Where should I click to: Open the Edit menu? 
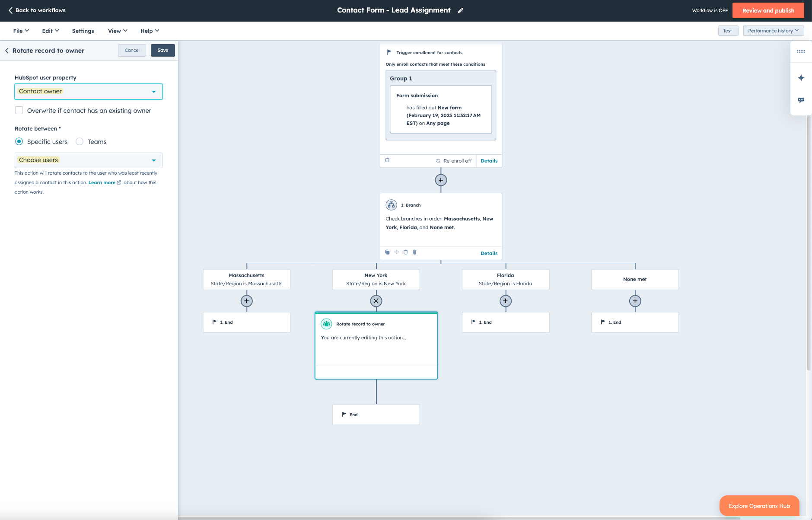(51, 31)
